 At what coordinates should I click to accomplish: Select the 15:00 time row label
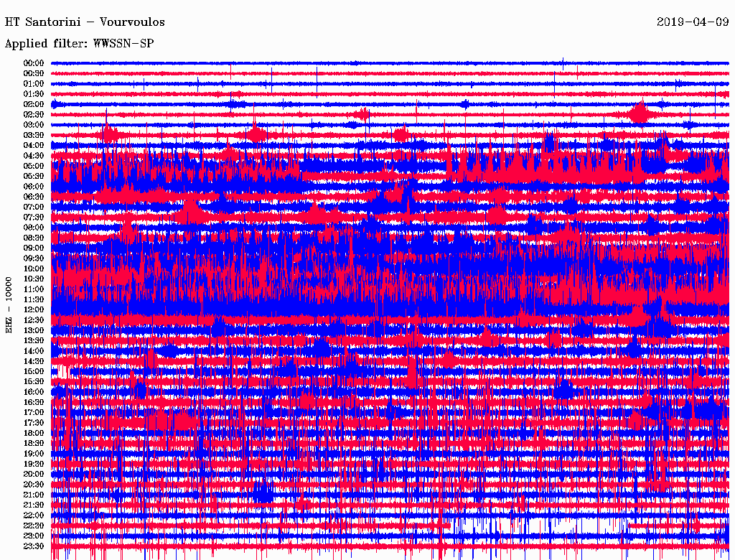[x=33, y=371]
